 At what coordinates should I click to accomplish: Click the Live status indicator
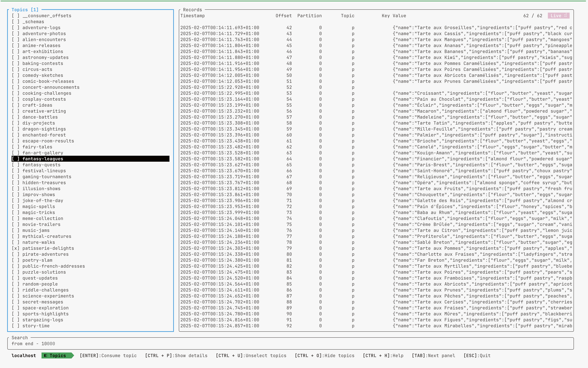click(559, 16)
